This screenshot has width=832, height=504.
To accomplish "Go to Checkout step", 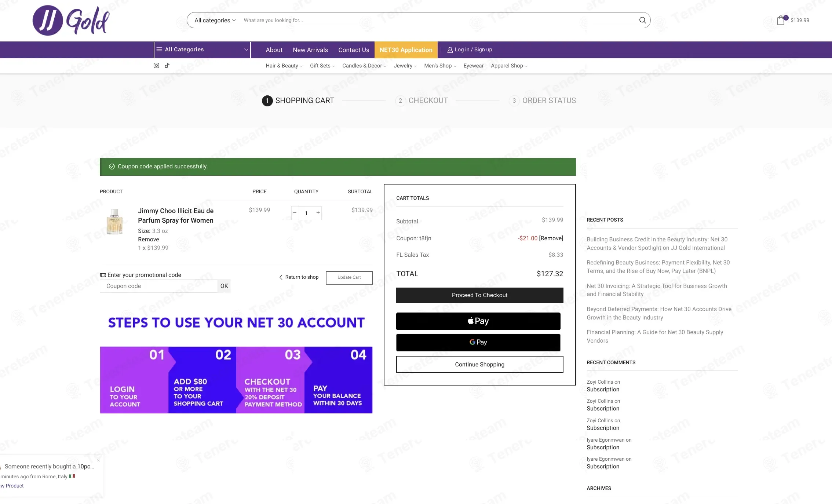I will tap(422, 101).
